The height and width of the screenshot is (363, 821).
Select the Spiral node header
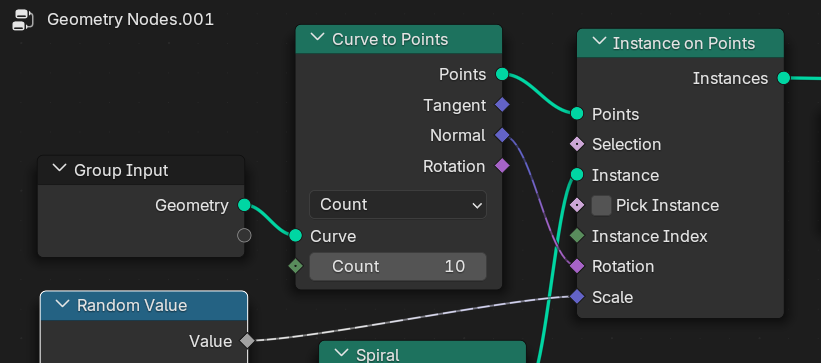click(x=422, y=352)
